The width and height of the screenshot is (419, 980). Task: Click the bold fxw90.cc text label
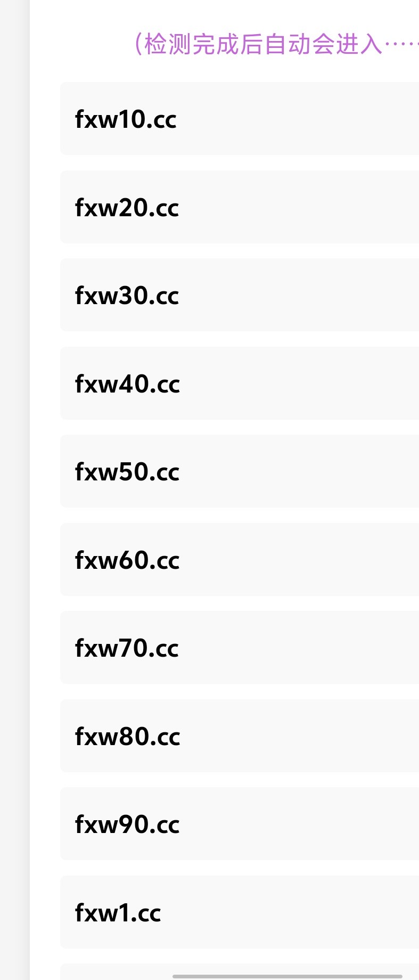[127, 824]
